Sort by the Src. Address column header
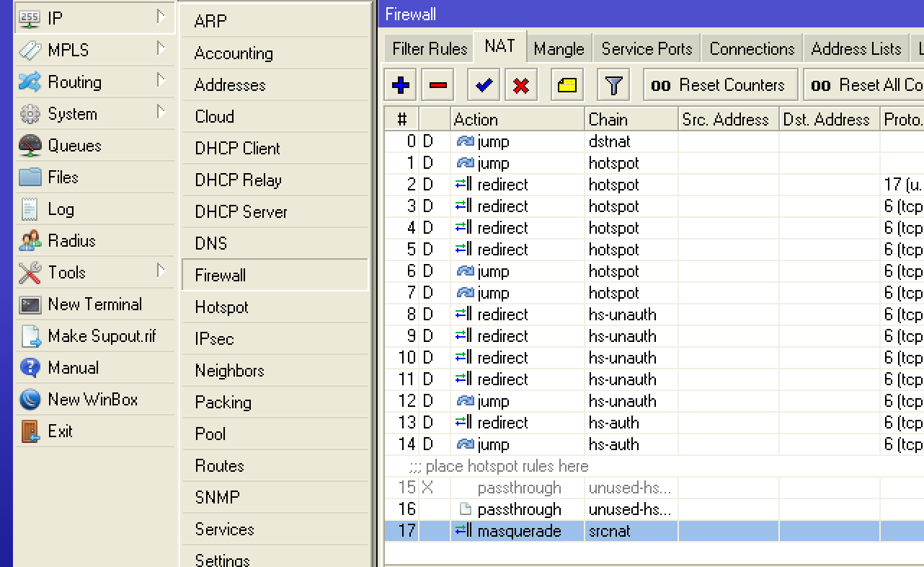Screen dimensions: 924x567 (729, 120)
